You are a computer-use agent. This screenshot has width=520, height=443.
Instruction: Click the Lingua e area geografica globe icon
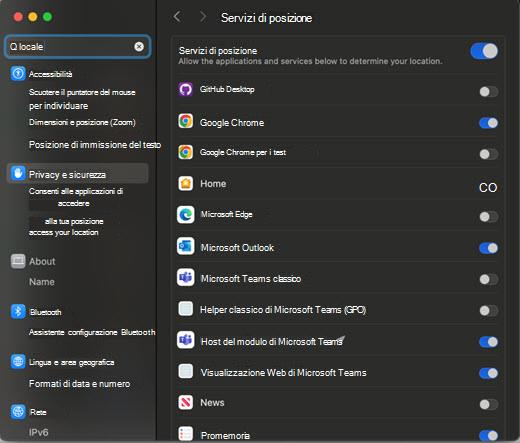[18, 362]
